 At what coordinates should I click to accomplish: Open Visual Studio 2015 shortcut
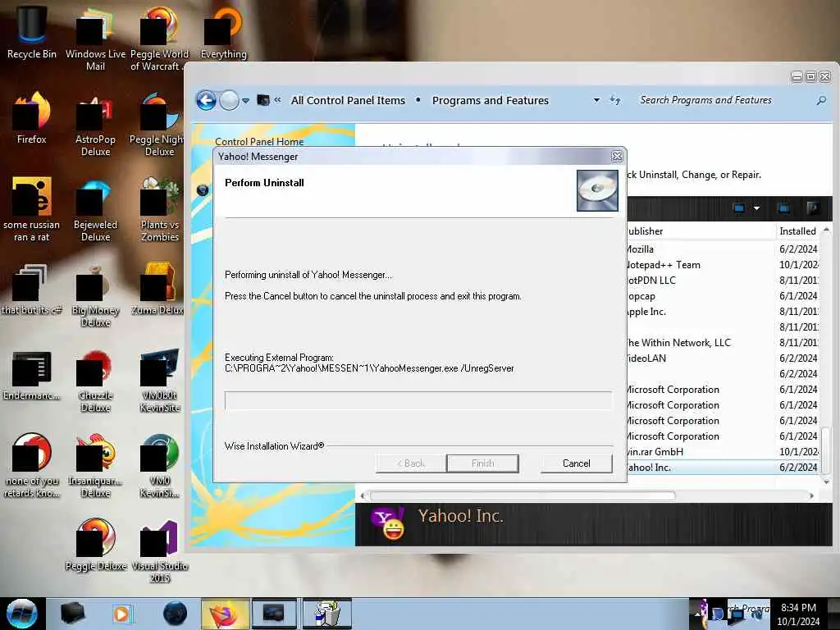[x=159, y=552]
